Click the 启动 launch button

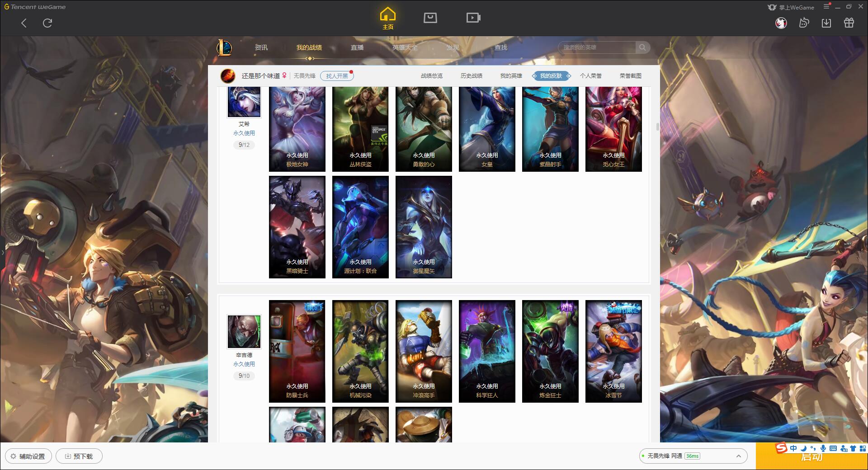[x=812, y=456]
